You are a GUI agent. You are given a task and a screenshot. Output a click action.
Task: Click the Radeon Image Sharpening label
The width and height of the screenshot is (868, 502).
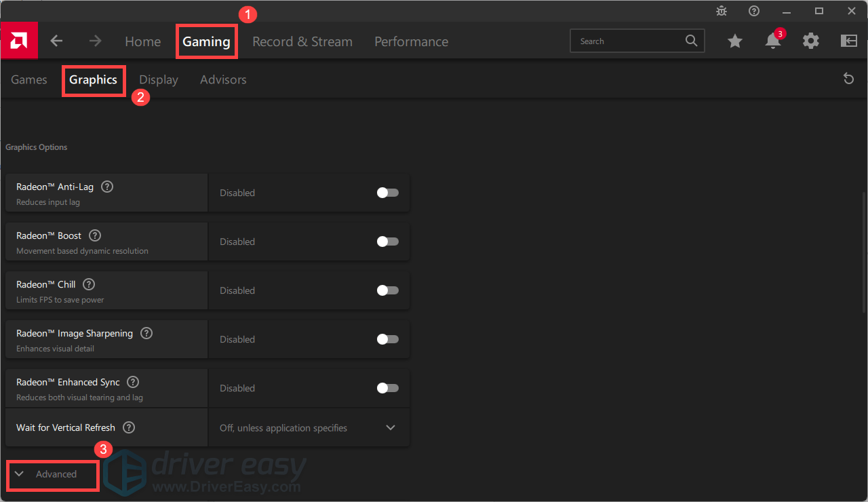click(75, 333)
